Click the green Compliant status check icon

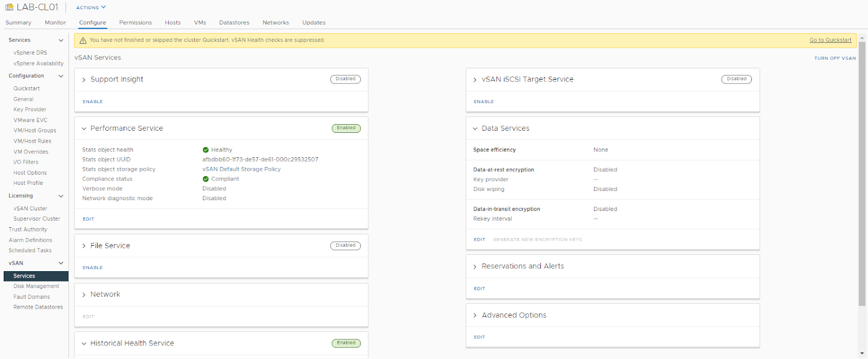coord(206,179)
